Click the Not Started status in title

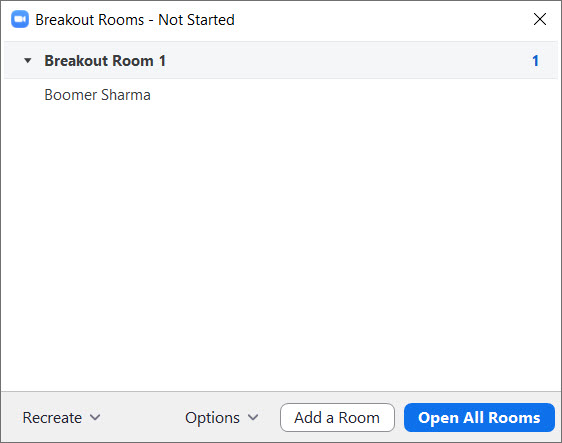pos(196,20)
